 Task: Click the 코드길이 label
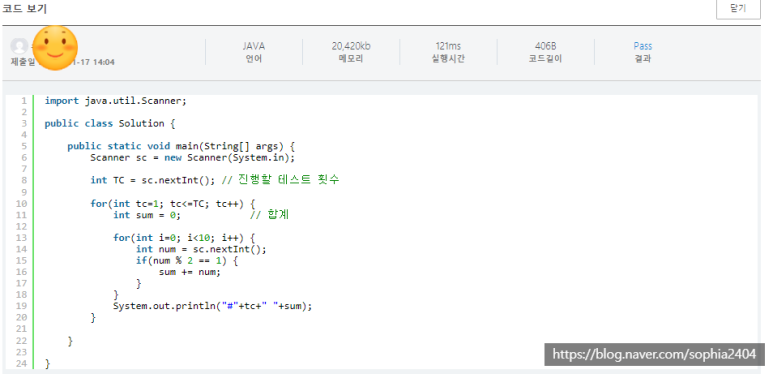tap(546, 59)
